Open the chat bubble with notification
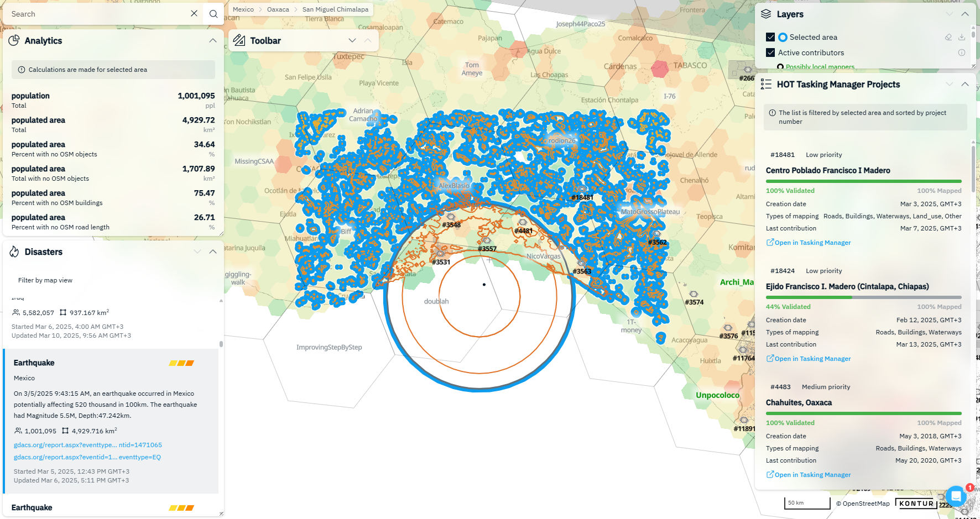 pos(956,496)
